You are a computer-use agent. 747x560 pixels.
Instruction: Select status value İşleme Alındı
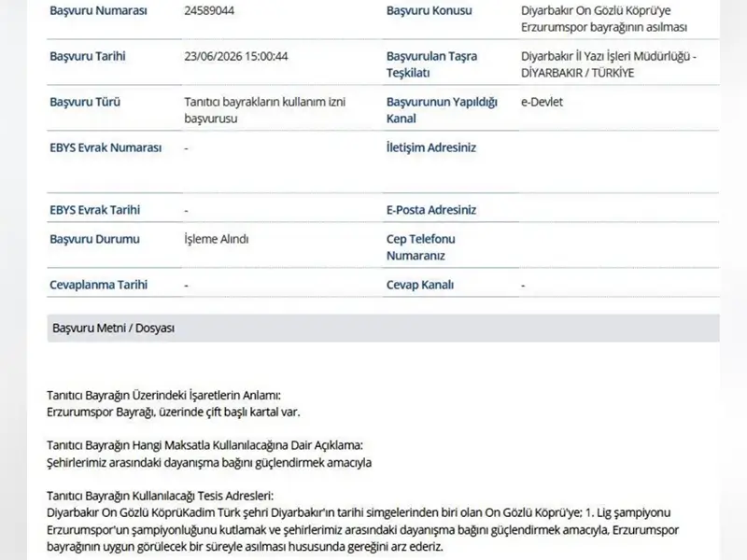[x=217, y=239]
